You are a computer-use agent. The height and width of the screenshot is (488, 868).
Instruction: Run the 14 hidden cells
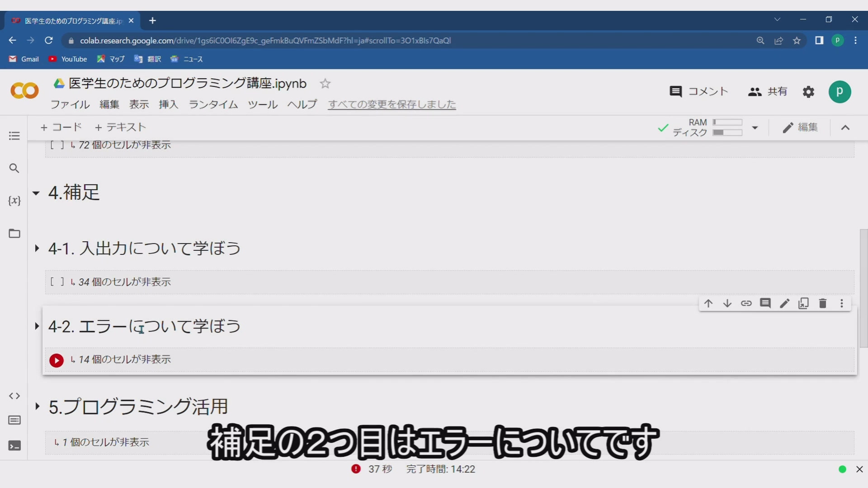point(57,360)
